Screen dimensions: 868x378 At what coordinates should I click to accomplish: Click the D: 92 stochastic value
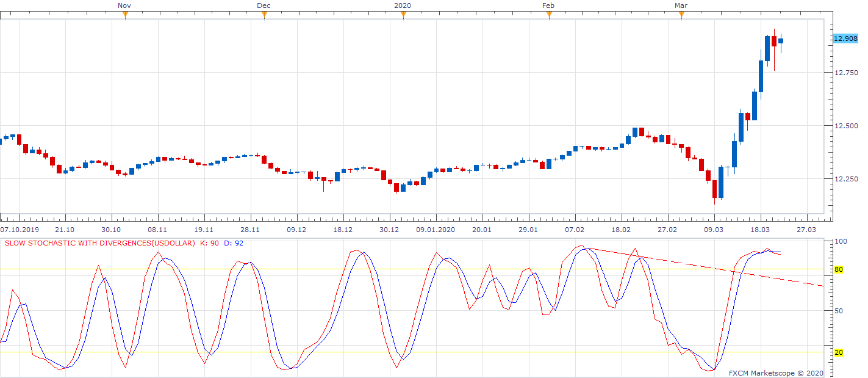(234, 243)
